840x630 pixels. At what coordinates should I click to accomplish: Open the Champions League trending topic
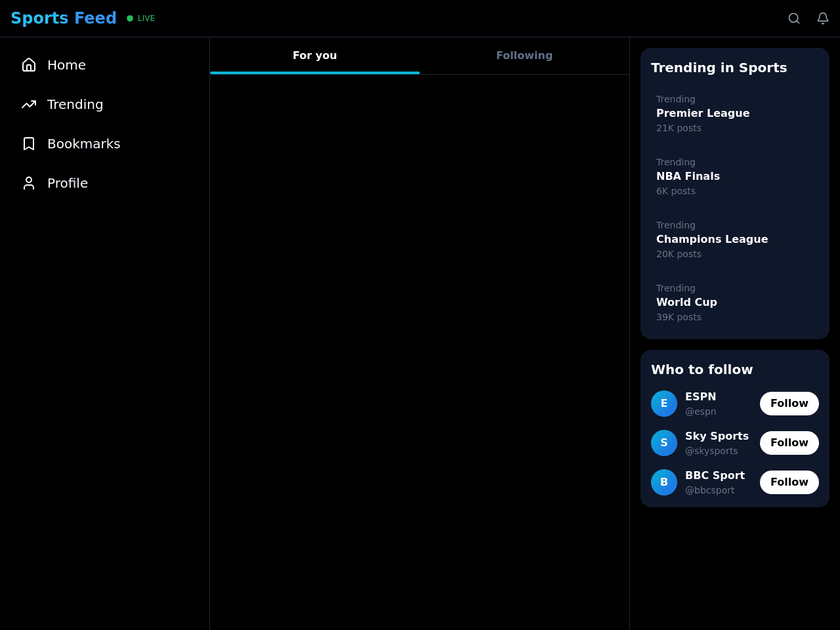[x=735, y=240]
